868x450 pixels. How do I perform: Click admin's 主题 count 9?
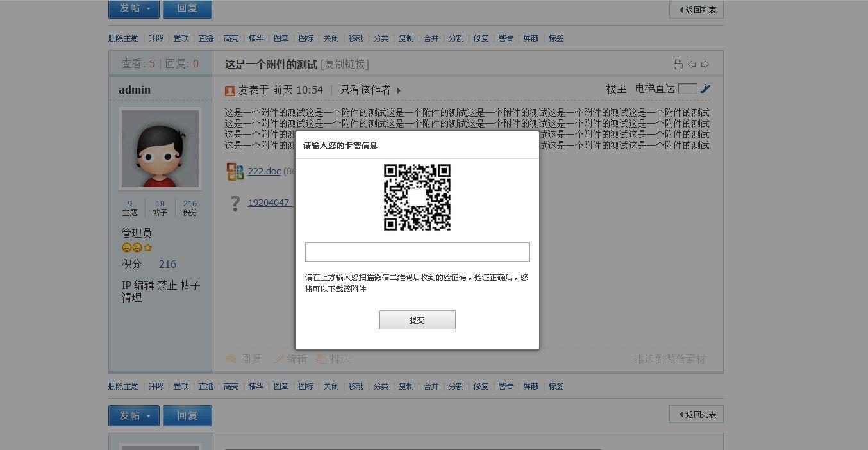[129, 204]
